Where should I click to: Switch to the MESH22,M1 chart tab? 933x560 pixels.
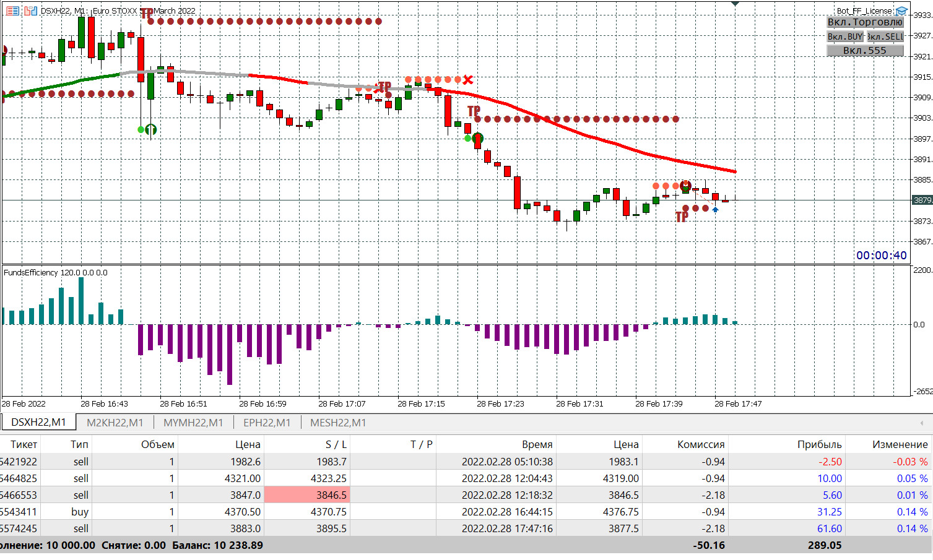(x=338, y=423)
